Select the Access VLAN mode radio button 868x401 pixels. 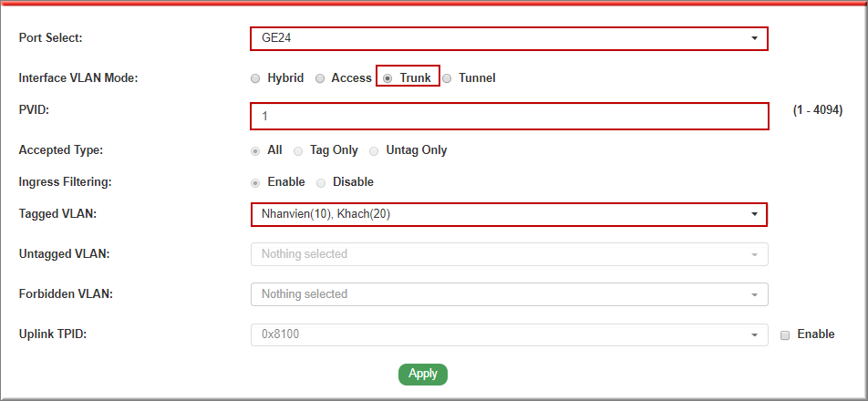click(x=320, y=78)
